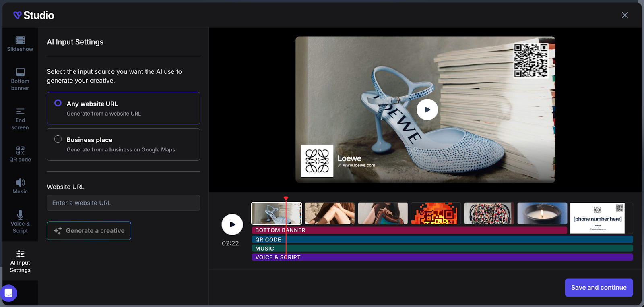Open the Slideshow panel

click(20, 44)
